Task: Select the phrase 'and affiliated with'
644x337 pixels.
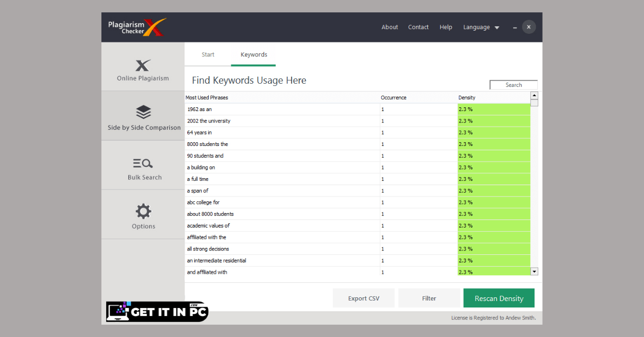Action: tap(207, 272)
